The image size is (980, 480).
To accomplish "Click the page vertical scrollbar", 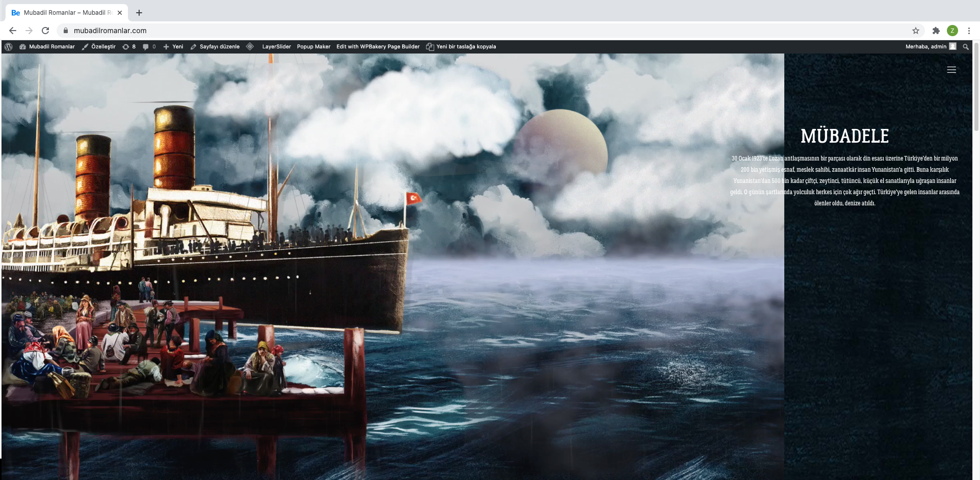I will (x=976, y=87).
